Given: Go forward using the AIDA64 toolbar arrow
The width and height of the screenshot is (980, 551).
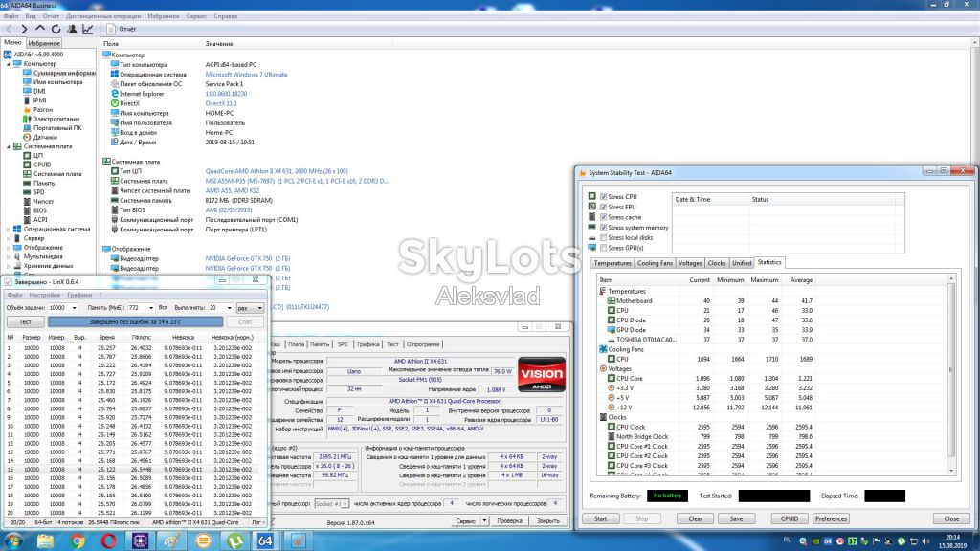Looking at the screenshot, I should (24, 29).
